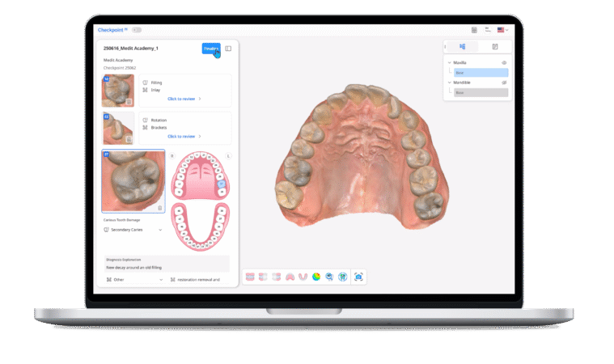The height and width of the screenshot is (364, 614).
Task: Click the magnifier inspect tool icon
Action: (329, 277)
